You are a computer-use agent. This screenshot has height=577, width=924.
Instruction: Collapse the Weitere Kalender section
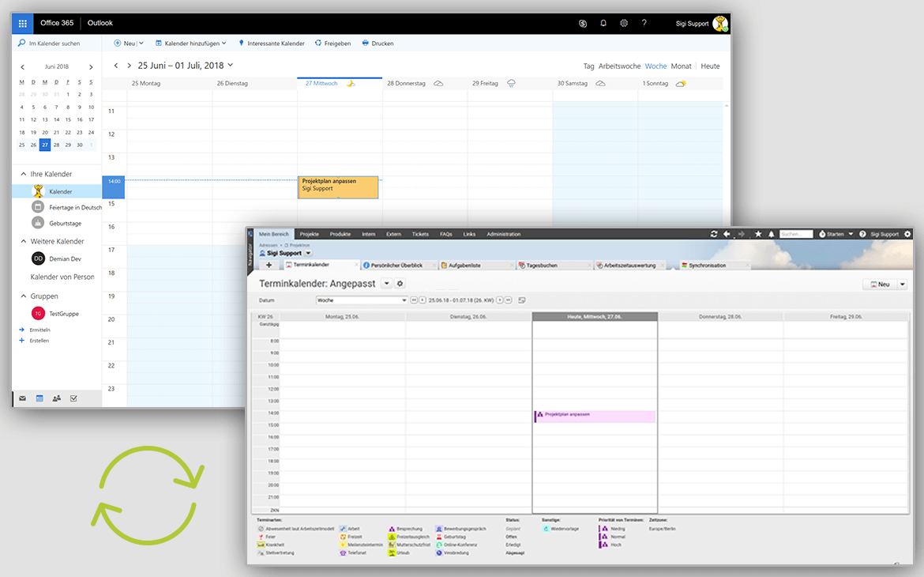[24, 241]
